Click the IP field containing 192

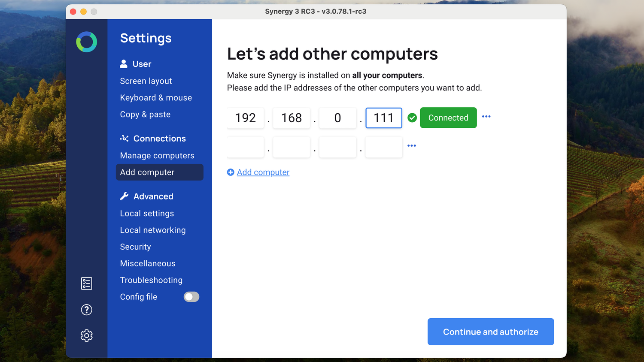coord(246,118)
